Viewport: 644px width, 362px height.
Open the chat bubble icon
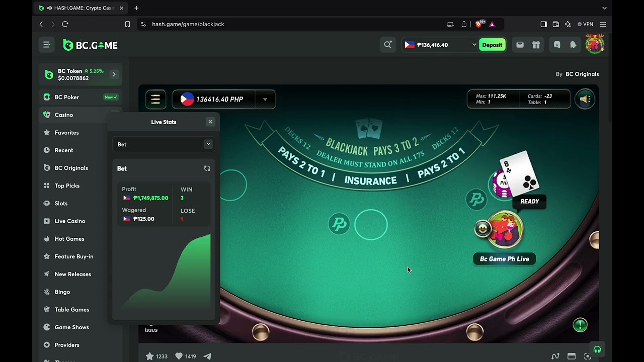tap(557, 45)
